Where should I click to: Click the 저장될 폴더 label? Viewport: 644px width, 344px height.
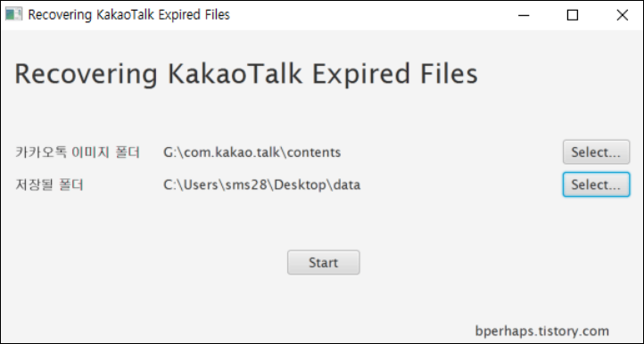pos(49,184)
